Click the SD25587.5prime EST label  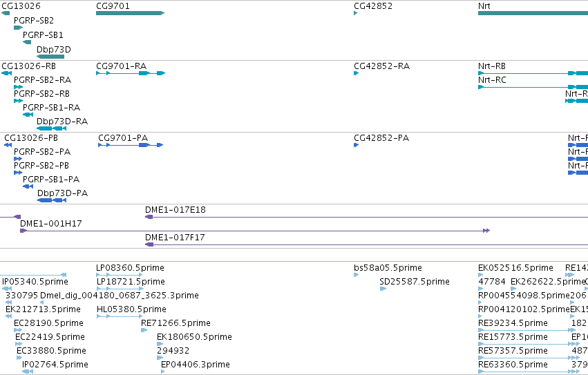tap(415, 282)
